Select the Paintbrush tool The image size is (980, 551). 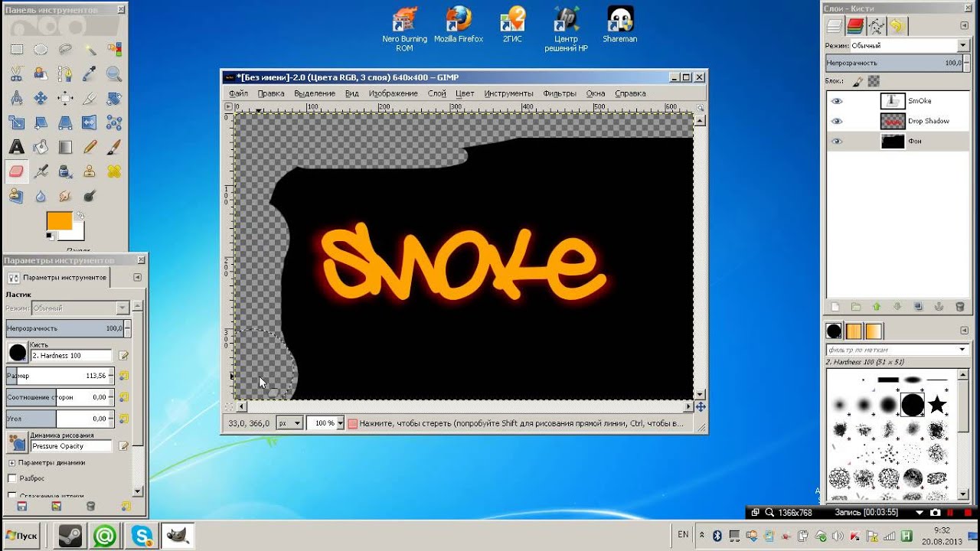click(x=114, y=147)
